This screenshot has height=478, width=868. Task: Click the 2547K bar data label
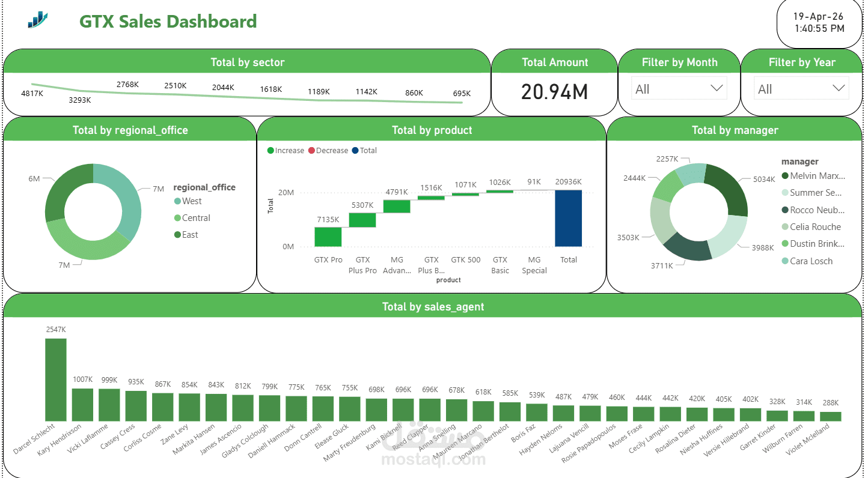coord(56,330)
